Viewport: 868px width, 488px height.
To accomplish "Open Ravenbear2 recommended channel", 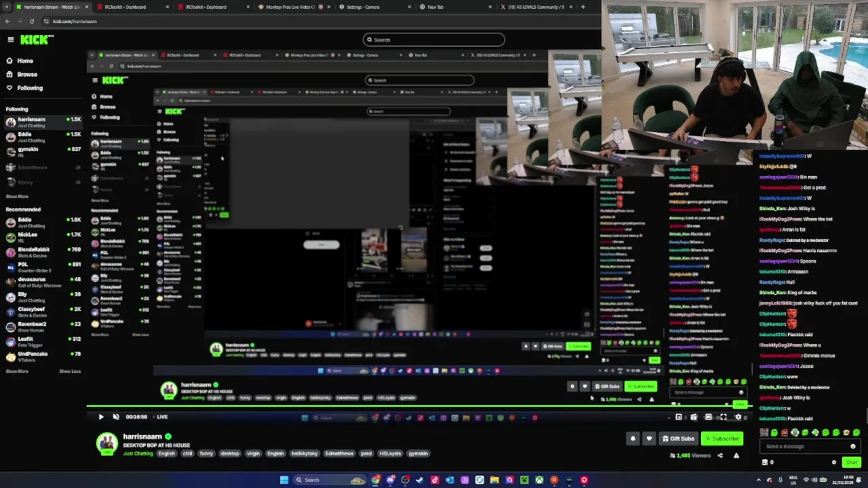I will 42,327.
